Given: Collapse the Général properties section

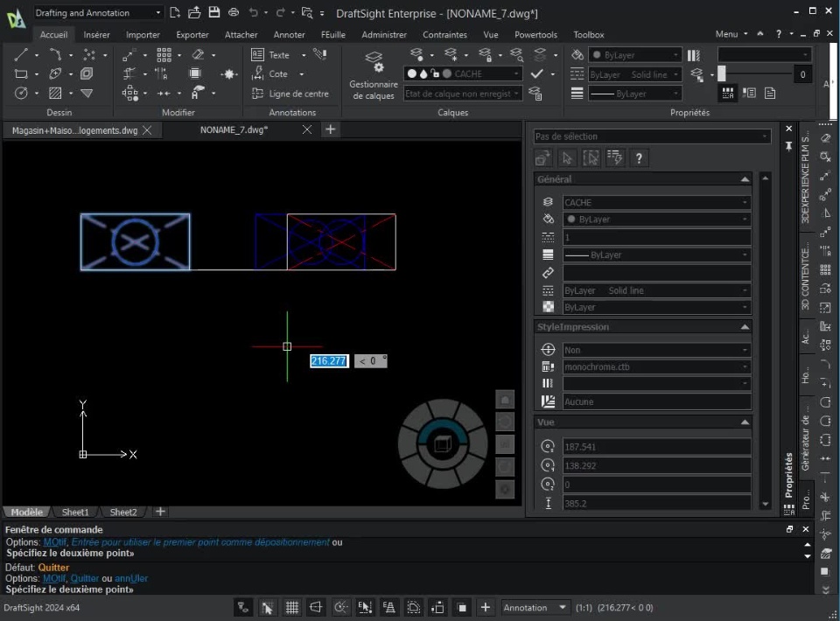Looking at the screenshot, I should [x=745, y=179].
